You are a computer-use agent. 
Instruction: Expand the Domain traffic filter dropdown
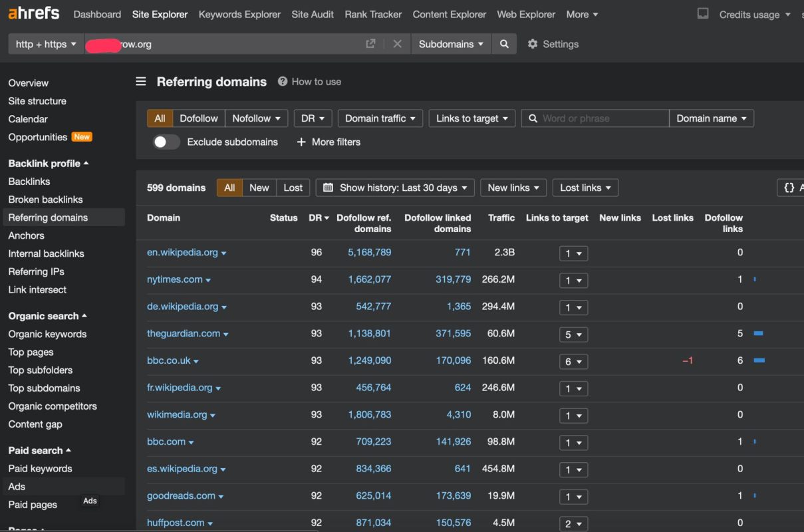pyautogui.click(x=380, y=118)
